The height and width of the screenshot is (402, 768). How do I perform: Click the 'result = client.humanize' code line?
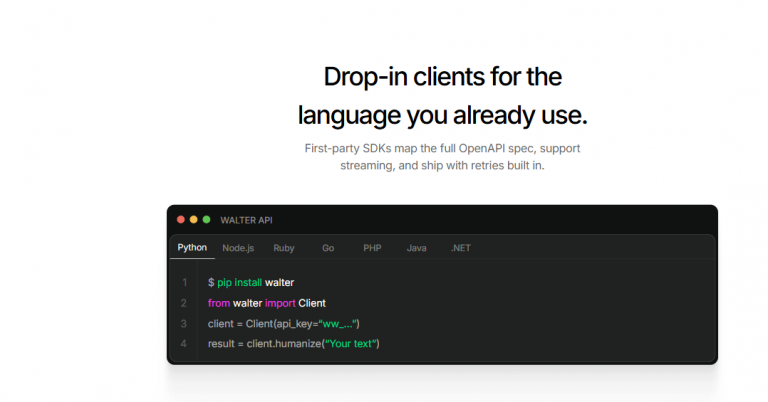coord(293,344)
